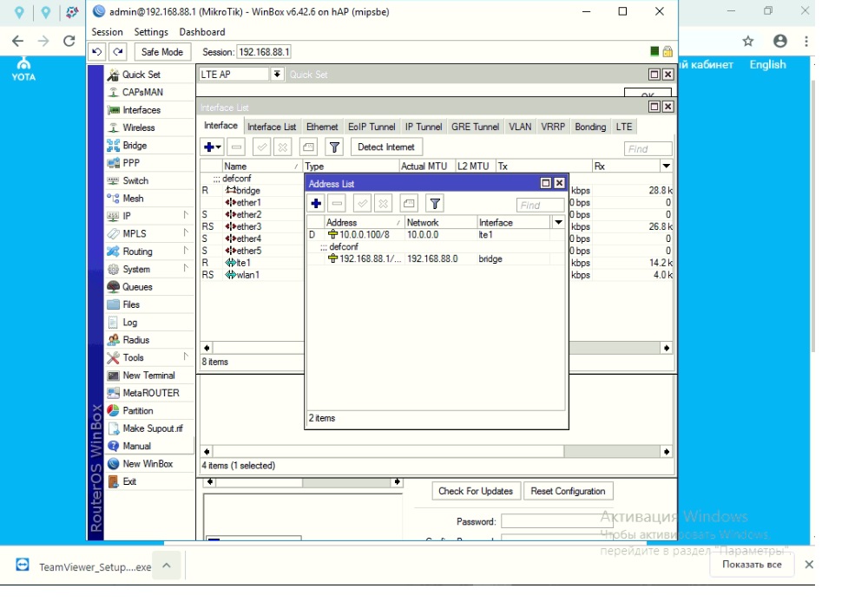Expand System submenu
This screenshot has height=608, width=868.
(x=149, y=269)
